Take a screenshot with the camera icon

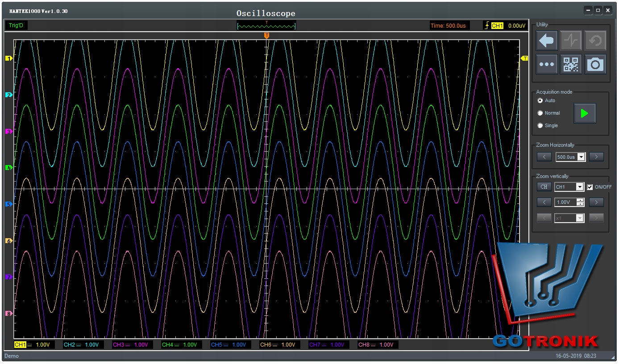pos(595,65)
